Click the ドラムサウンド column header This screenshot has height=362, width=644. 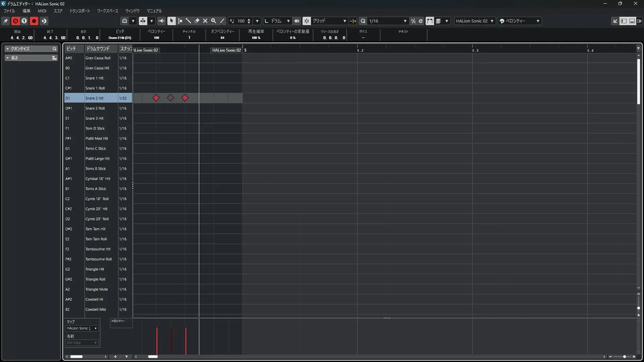pos(98,49)
